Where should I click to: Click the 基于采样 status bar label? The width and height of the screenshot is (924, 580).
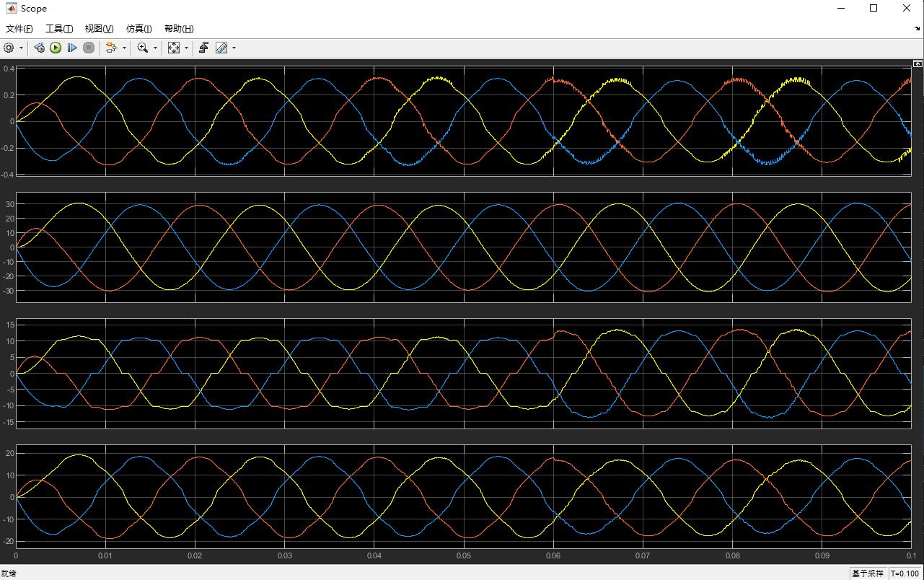(x=867, y=574)
